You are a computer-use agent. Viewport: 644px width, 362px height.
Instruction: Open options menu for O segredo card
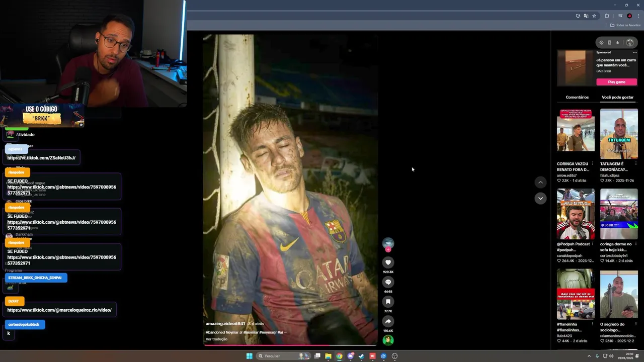point(635,324)
